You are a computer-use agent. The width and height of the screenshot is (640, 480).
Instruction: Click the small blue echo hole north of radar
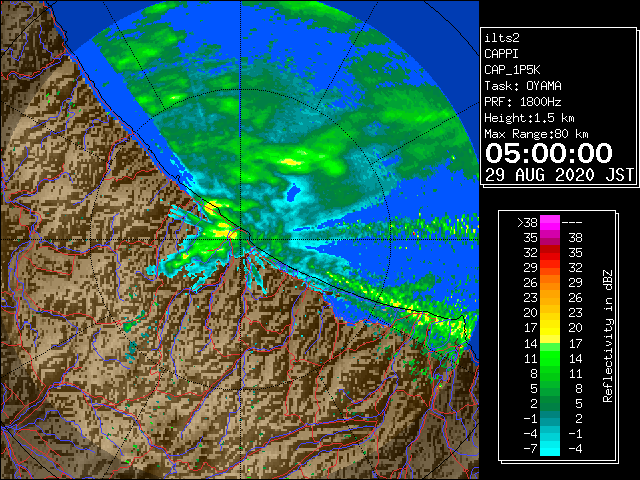pos(294,192)
